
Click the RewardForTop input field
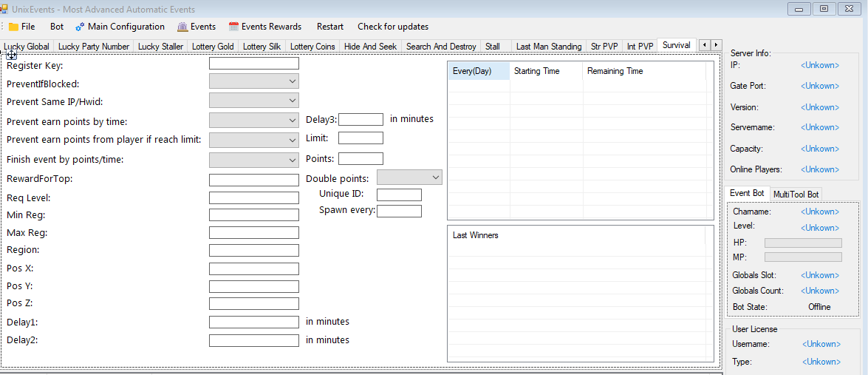(253, 180)
